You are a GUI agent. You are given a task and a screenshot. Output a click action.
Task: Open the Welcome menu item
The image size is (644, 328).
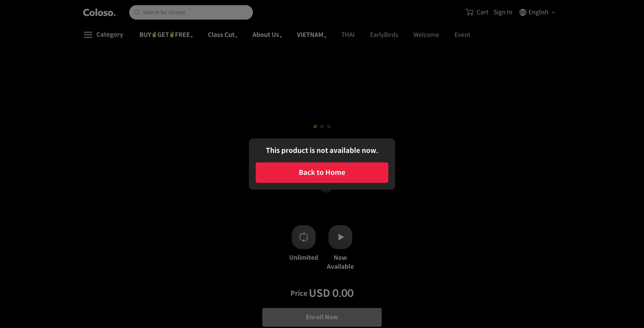click(x=426, y=35)
